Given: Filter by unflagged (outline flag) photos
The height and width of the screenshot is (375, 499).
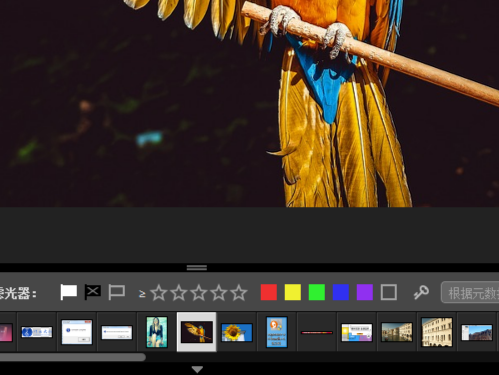Looking at the screenshot, I should tap(117, 292).
